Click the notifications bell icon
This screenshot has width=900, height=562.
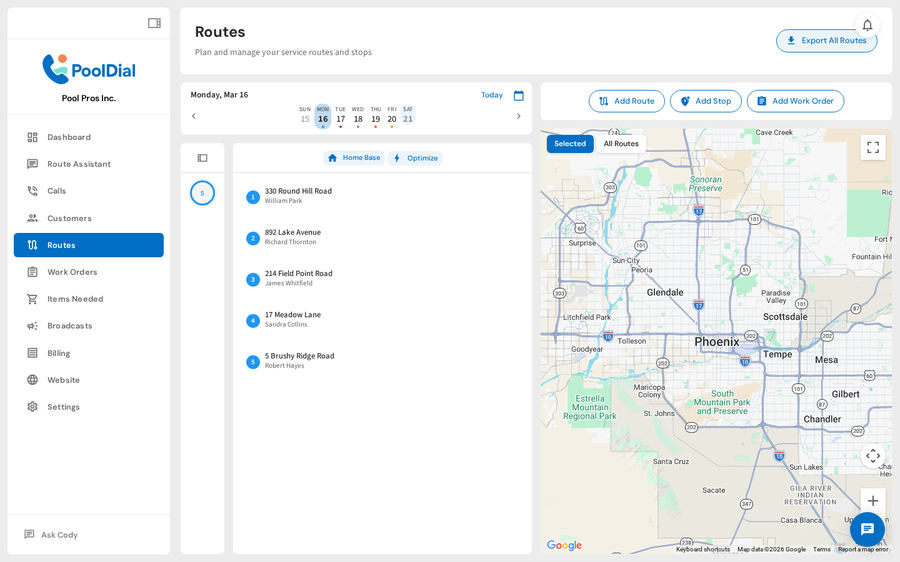coord(867,25)
